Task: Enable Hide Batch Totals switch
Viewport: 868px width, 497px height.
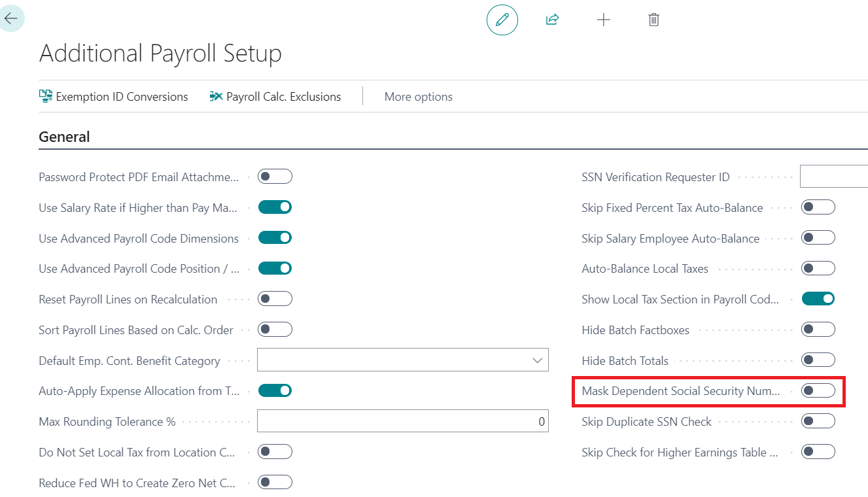Action: click(x=818, y=360)
